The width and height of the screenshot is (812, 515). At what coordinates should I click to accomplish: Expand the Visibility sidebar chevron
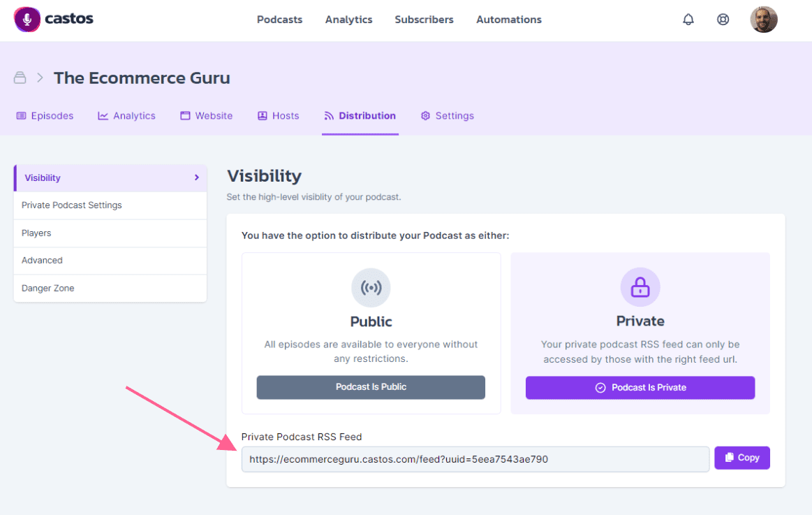pyautogui.click(x=197, y=177)
